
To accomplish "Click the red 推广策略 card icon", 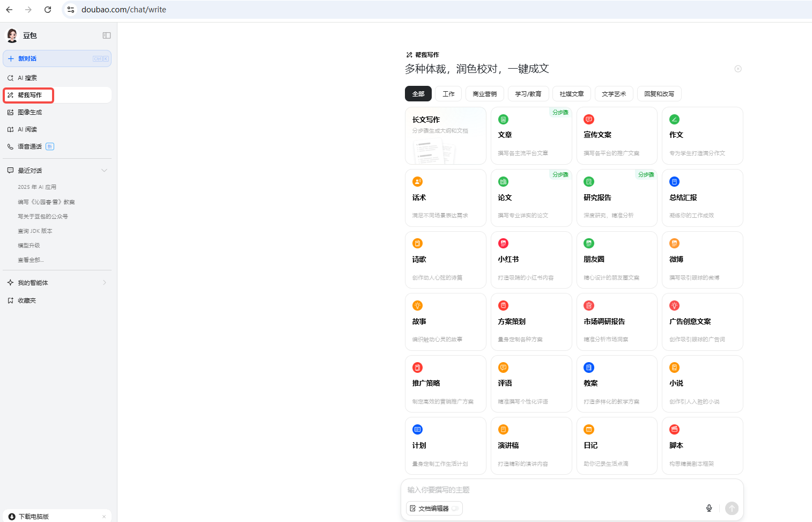I will [417, 367].
